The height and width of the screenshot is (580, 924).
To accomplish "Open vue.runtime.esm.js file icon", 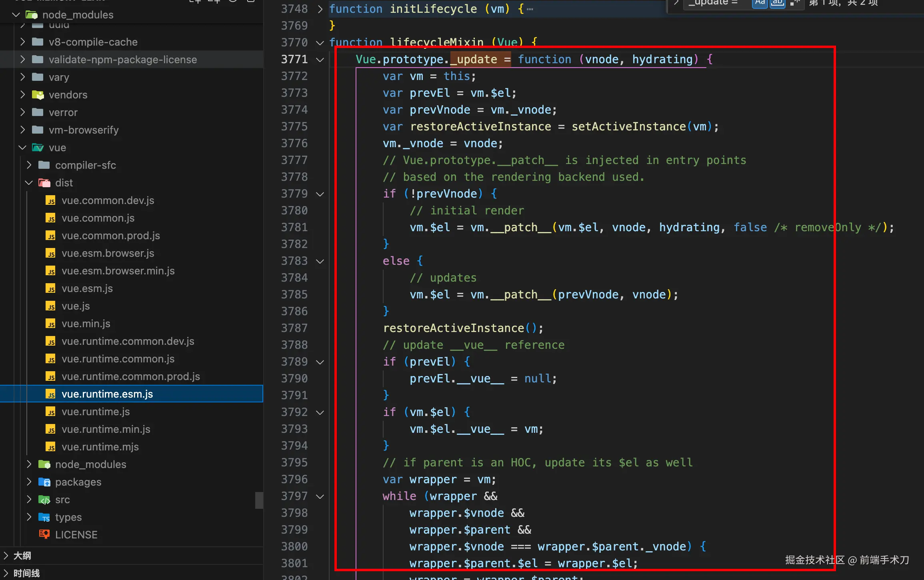I will tap(50, 394).
